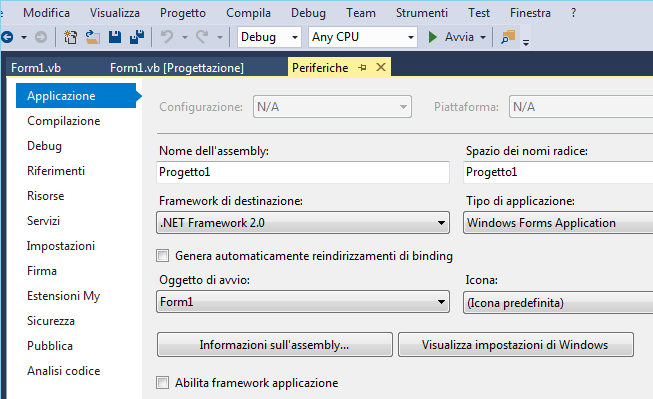653x399 pixels.
Task: Open the Oggetto di avvio Form1 dropdown
Action: tap(303, 302)
